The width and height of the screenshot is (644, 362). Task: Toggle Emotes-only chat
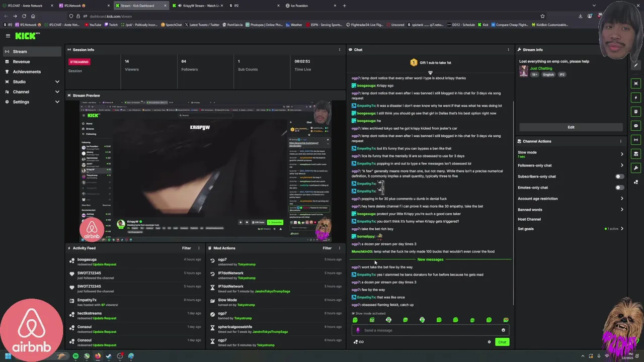pyautogui.click(x=620, y=188)
